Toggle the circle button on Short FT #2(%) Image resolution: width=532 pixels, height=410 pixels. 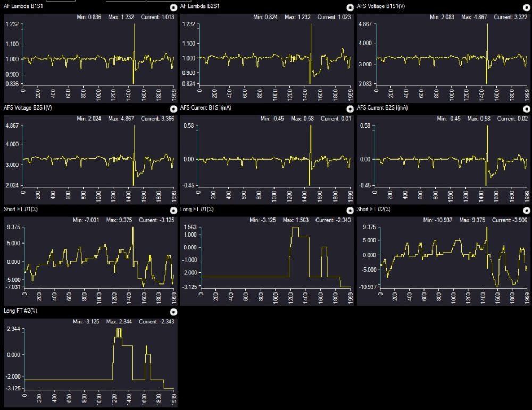[x=526, y=211]
